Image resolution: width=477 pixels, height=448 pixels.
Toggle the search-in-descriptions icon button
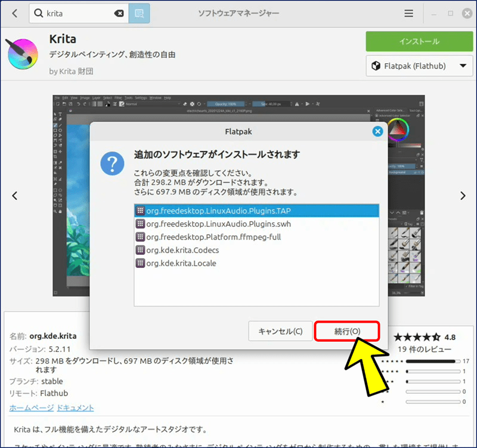(x=139, y=13)
